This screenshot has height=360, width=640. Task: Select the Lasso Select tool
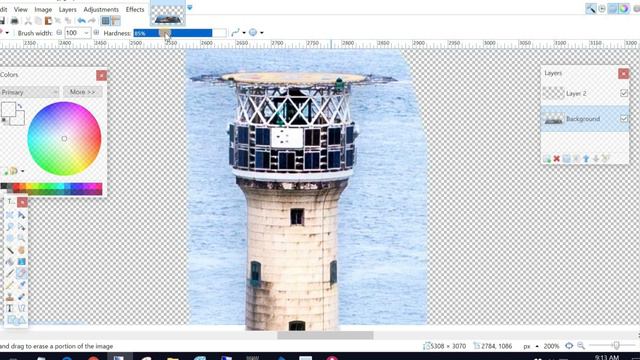[10, 227]
